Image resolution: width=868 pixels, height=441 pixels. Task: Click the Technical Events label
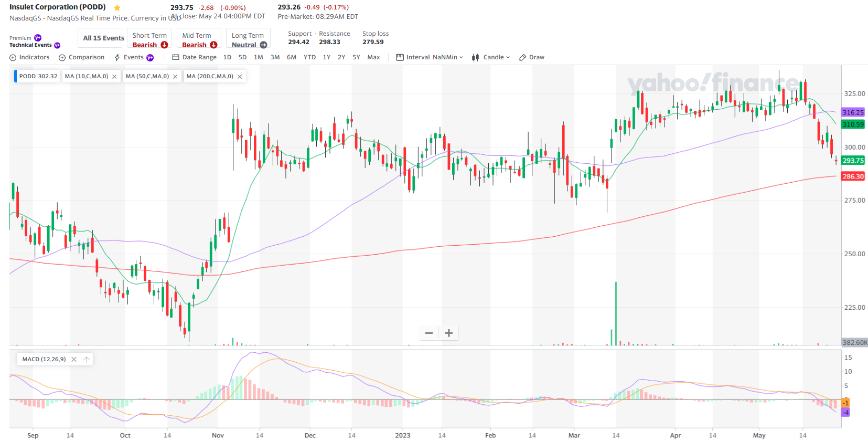[x=30, y=45]
